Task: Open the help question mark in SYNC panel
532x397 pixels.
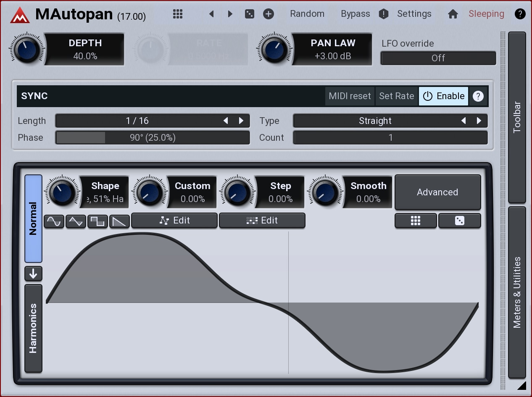Action: [x=478, y=96]
